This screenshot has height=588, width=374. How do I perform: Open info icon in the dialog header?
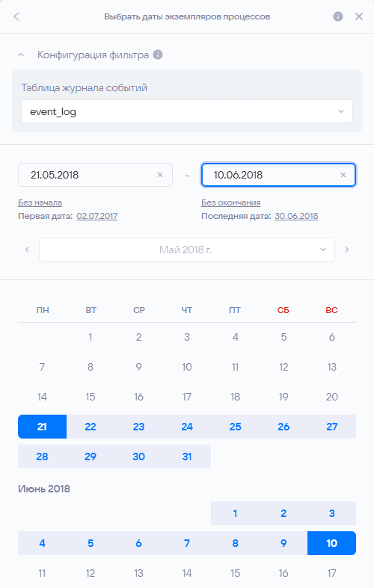(x=338, y=16)
